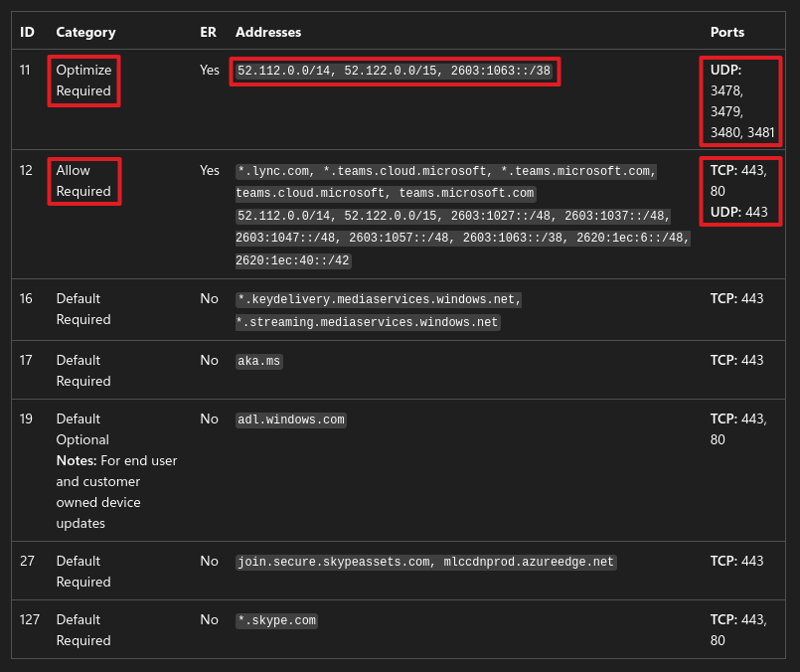Select the highlighted Optimize Required category cell
The image size is (800, 672).
(83, 81)
